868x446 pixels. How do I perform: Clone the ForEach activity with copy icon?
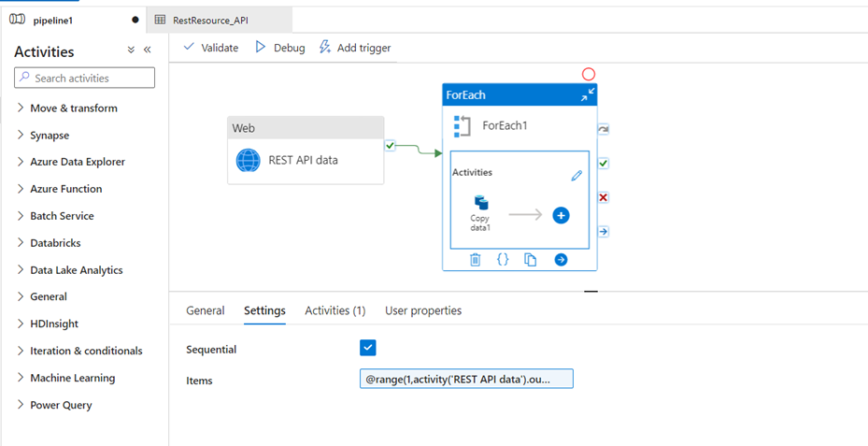pos(531,260)
